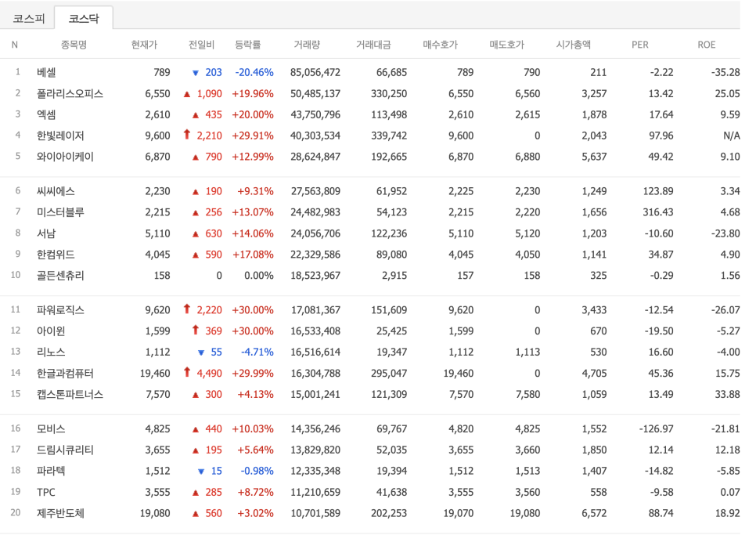Click the -20.46% change rate value
Viewport: 756px width, 535px height.
[x=254, y=72]
